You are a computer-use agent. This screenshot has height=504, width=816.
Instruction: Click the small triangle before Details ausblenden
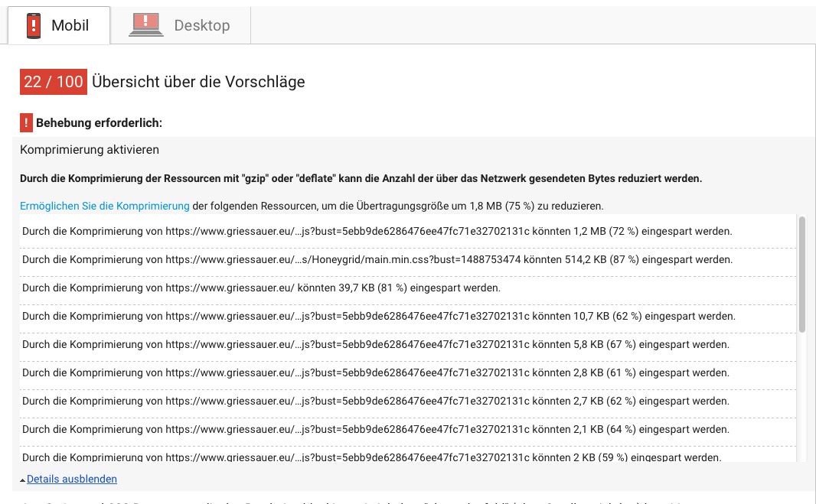tap(23, 480)
